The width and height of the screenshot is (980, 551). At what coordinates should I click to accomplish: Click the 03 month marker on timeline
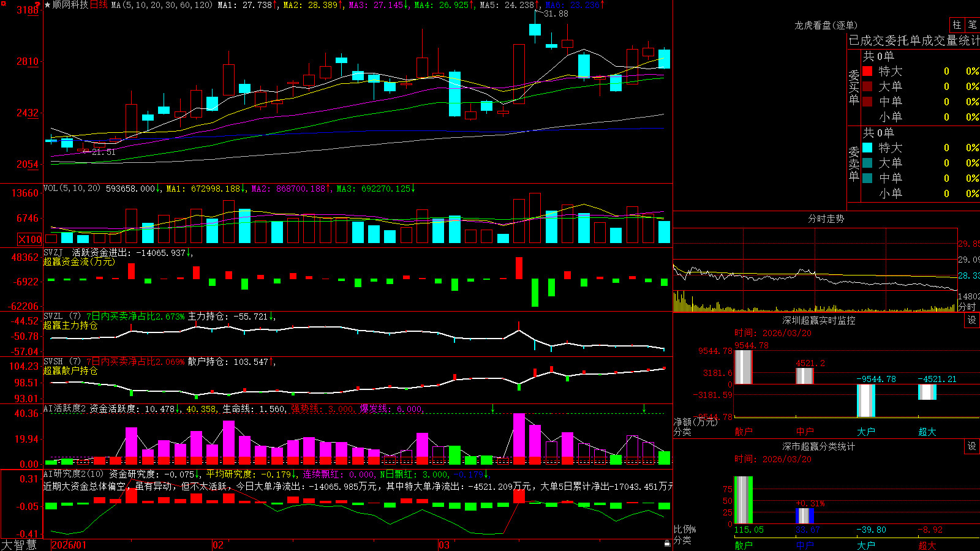pos(444,545)
